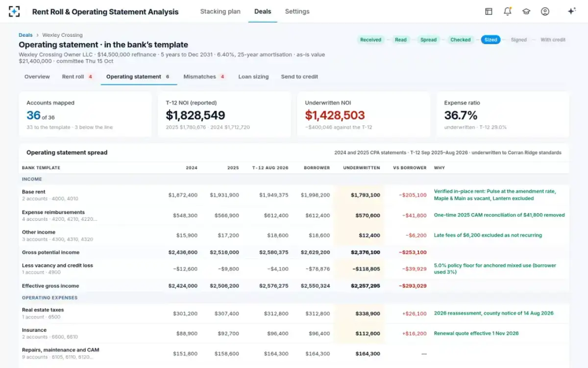The height and width of the screenshot is (368, 588).
Task: Click the Underwritten column header
Action: [x=362, y=168]
